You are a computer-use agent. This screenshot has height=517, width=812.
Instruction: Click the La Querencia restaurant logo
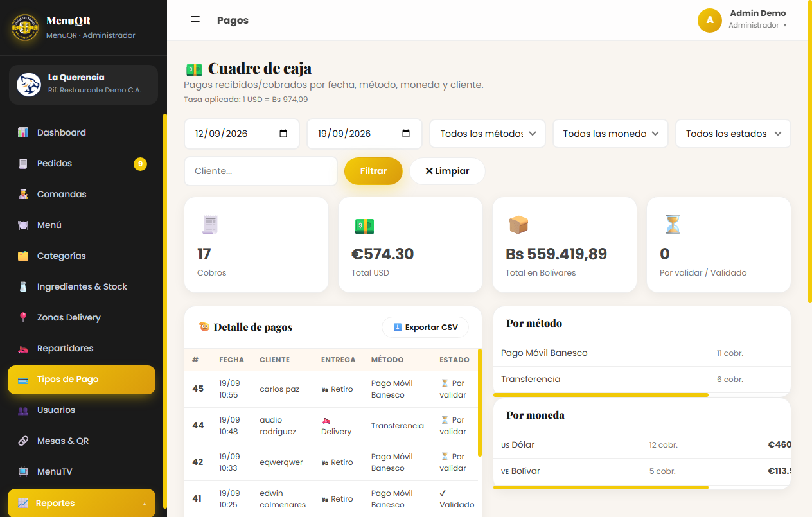tap(29, 84)
